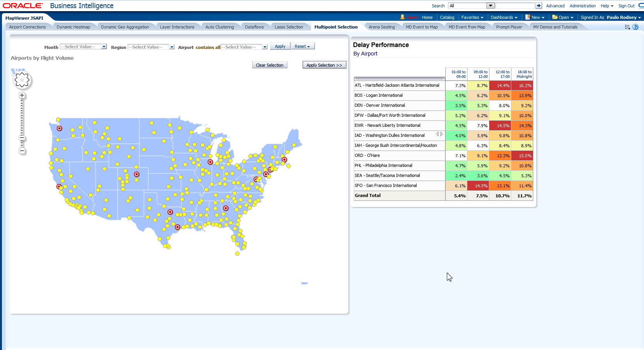Select the MD Event from Map tab
This screenshot has width=644, height=350.
467,27
